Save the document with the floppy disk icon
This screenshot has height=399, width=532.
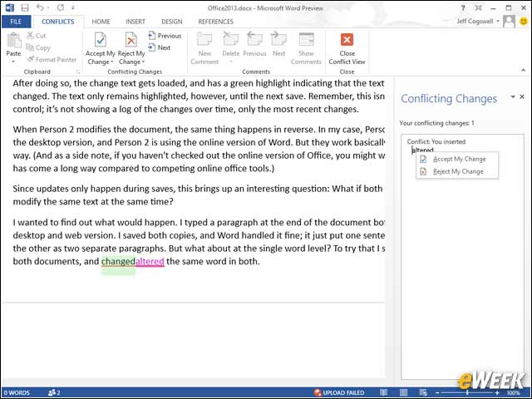pyautogui.click(x=25, y=7)
